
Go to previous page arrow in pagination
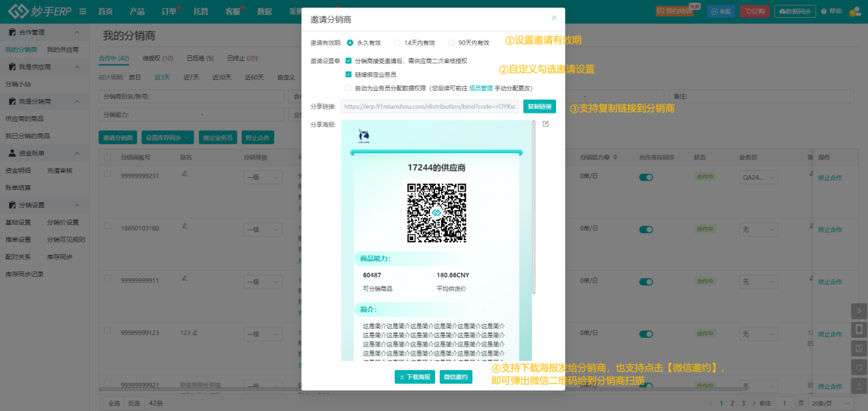click(x=711, y=403)
